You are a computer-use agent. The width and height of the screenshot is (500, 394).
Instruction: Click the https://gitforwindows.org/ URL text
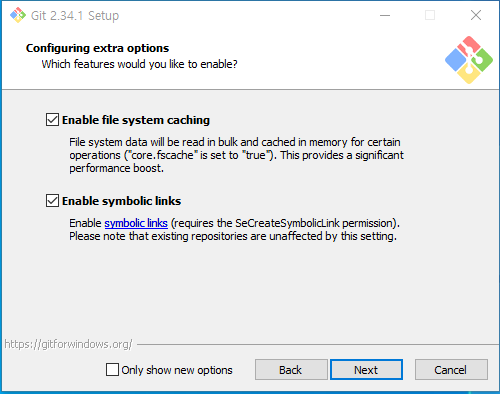pos(68,344)
